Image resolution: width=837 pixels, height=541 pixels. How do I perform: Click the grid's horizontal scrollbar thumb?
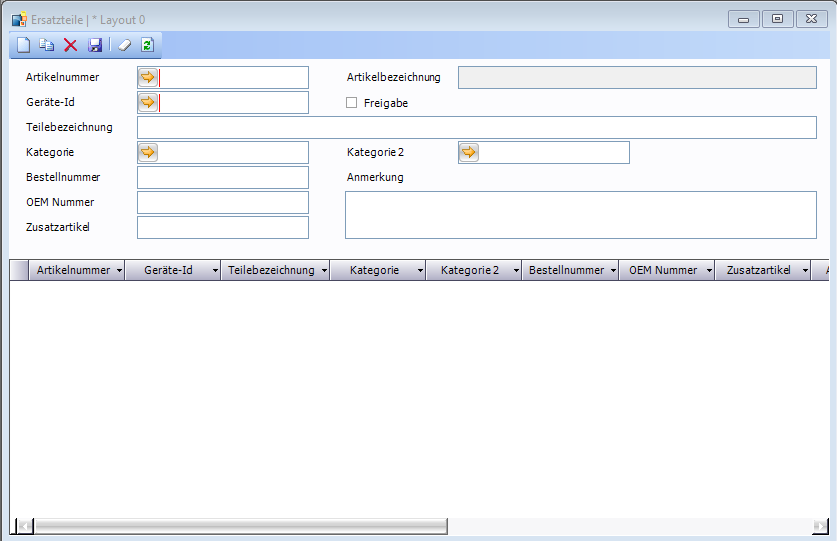[240, 526]
